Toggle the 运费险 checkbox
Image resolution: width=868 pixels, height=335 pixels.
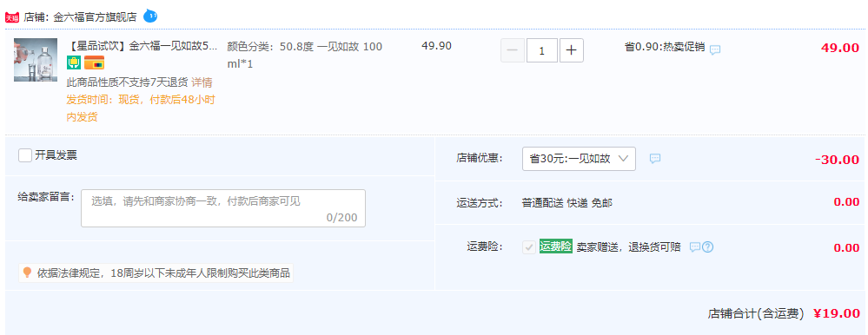[x=529, y=247]
